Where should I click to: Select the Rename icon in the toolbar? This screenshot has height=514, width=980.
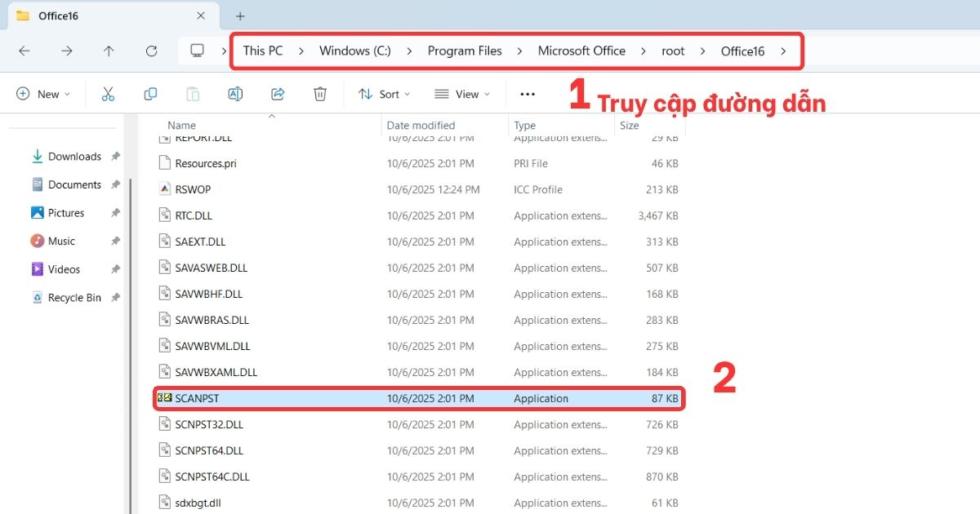[235, 94]
